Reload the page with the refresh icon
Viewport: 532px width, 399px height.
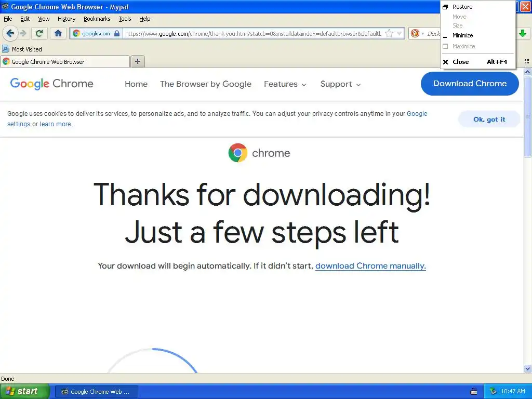point(39,33)
